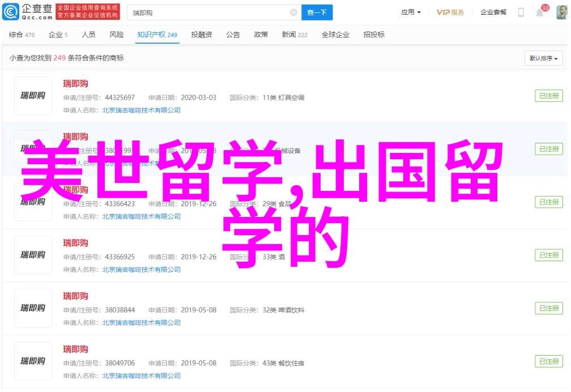This screenshot has height=392, width=571.
Task: Open 瑞即购 title of 11类 灯具空调 entry
Action: coord(75,84)
